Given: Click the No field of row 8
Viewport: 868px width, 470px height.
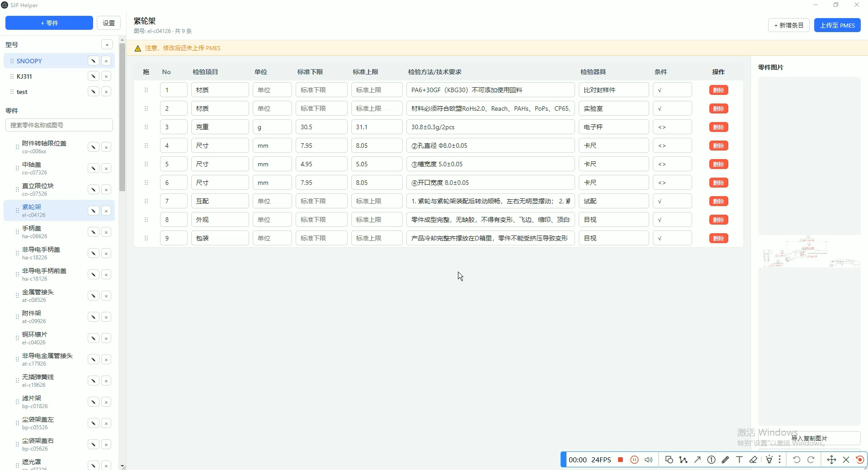Looking at the screenshot, I should [x=174, y=220].
